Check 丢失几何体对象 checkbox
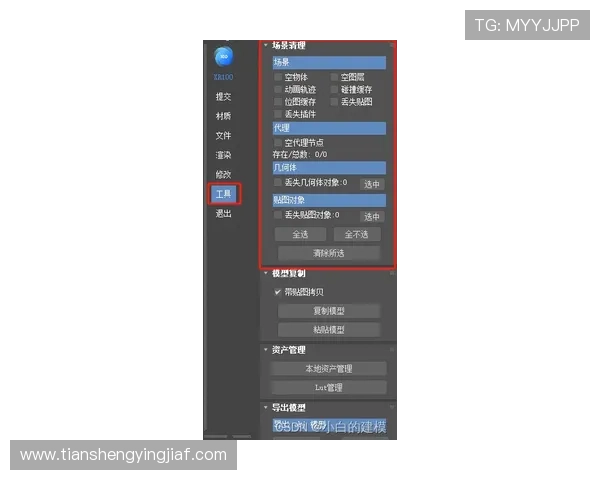This screenshot has height=480, width=600. tap(278, 182)
